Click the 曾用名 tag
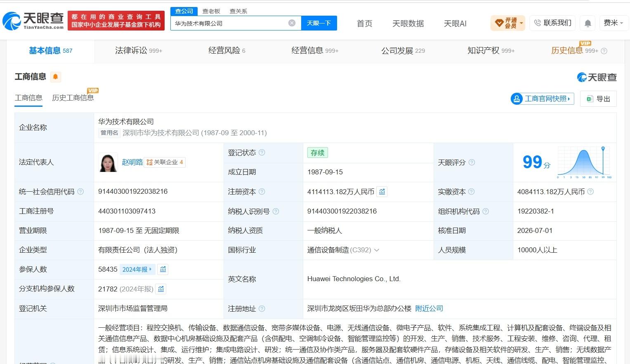This screenshot has height=364, width=630. [109, 133]
